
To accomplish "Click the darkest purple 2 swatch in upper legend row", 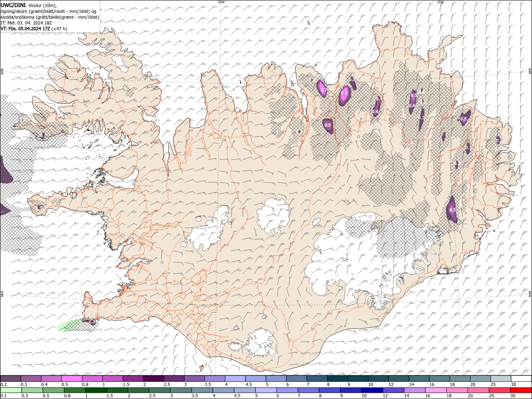I will pyautogui.click(x=153, y=379).
